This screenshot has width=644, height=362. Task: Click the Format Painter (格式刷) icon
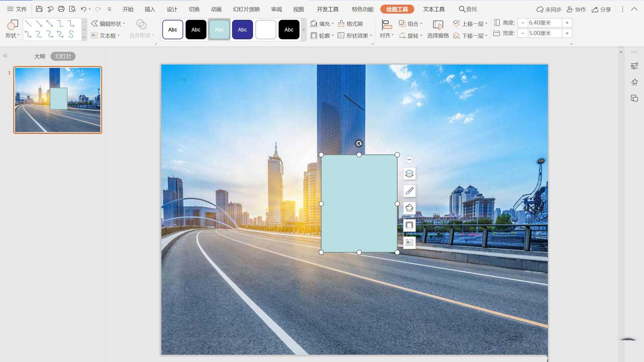coord(351,24)
